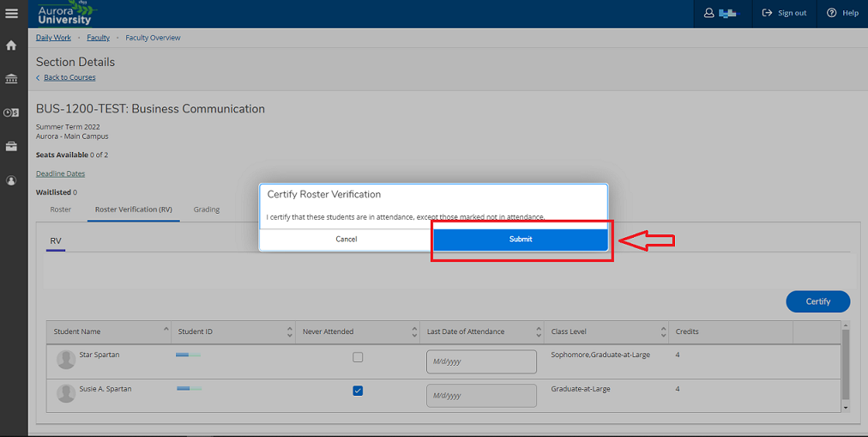Image resolution: width=868 pixels, height=437 pixels.
Task: Click the user profile icon in header
Action: pyautogui.click(x=708, y=13)
